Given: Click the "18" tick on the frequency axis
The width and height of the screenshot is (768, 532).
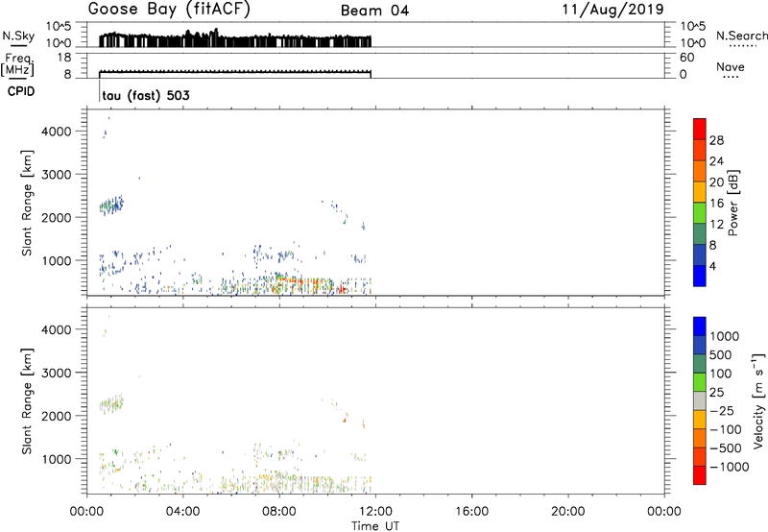Looking at the screenshot, I should point(63,58).
